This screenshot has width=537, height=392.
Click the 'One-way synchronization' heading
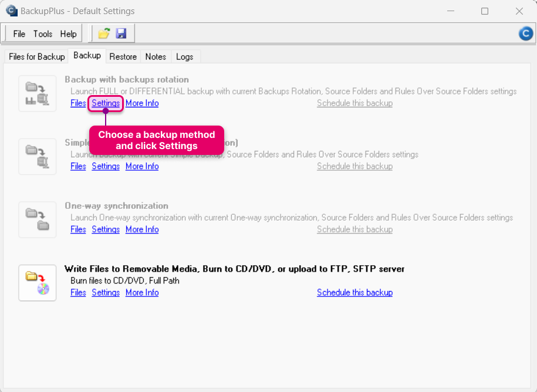click(116, 206)
